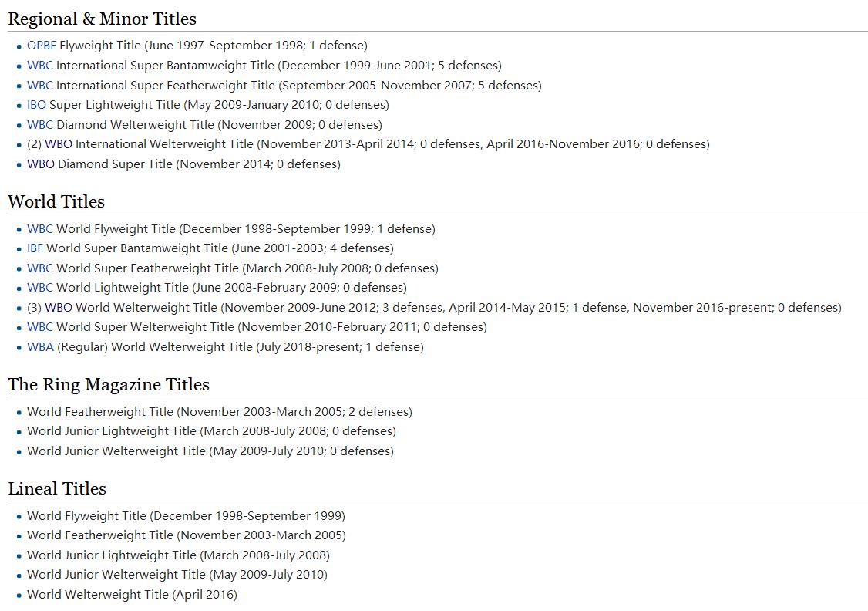Open WBC link for World Super Featherweight
Screen dimensions: 868x611
pos(40,268)
